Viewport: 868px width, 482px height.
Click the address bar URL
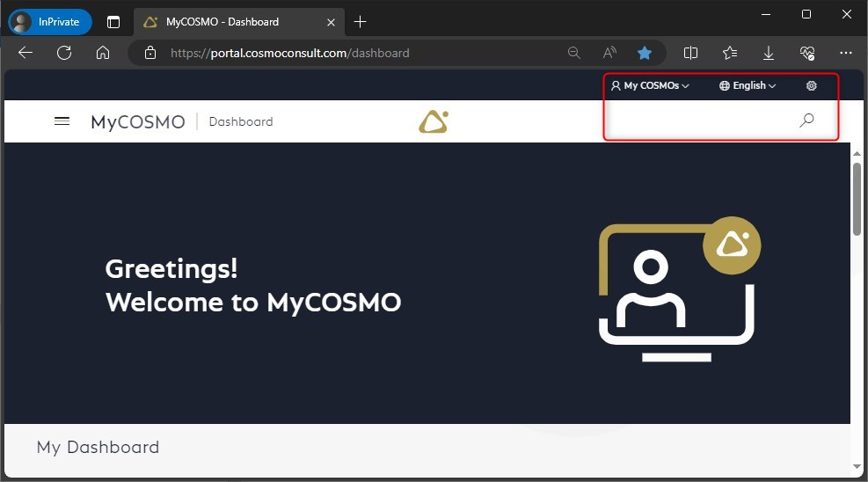(x=290, y=53)
